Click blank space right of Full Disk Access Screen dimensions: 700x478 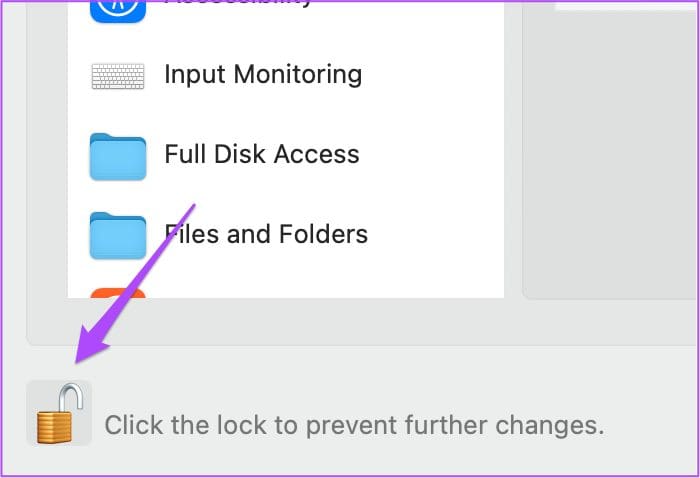tap(430, 155)
